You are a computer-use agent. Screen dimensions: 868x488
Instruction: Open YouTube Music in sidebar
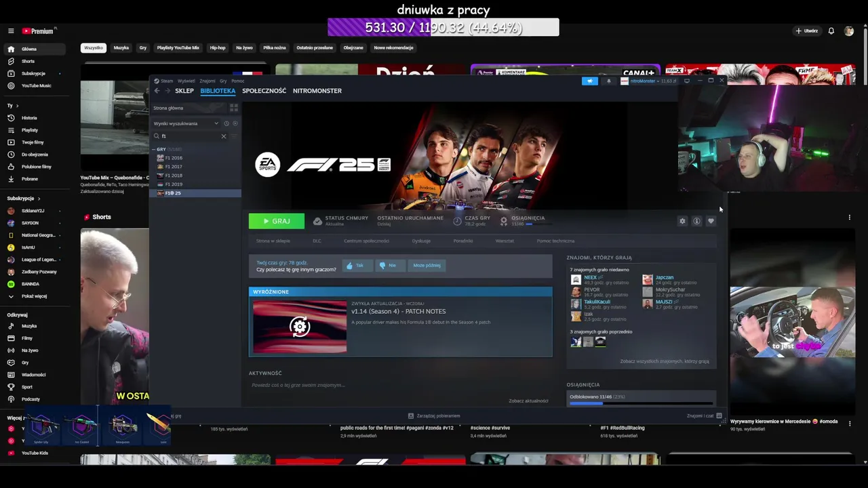pos(34,85)
